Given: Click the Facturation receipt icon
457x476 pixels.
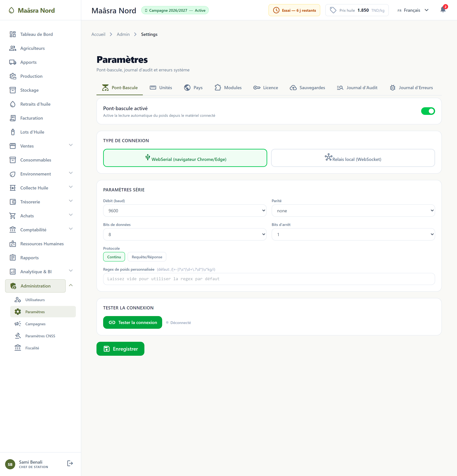Looking at the screenshot, I should tap(13, 118).
